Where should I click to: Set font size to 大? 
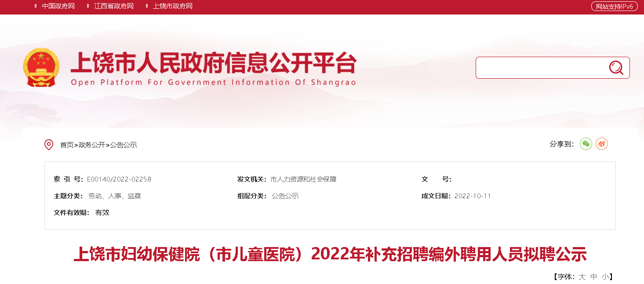click(582, 277)
